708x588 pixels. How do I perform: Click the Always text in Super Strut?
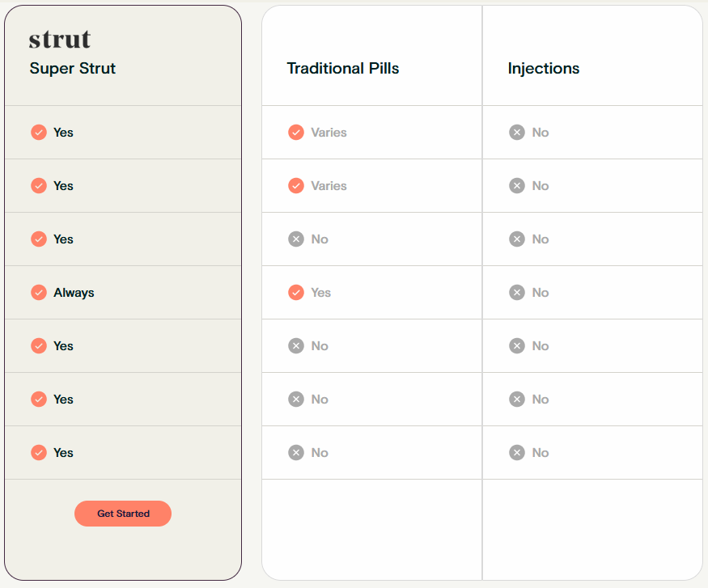click(74, 293)
